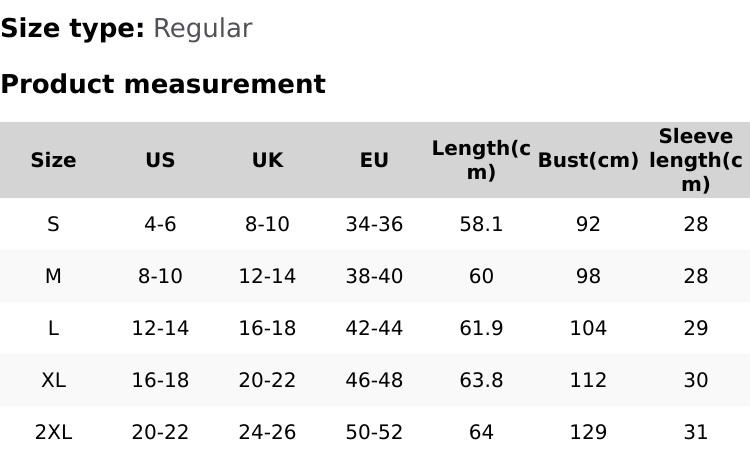Image resolution: width=750 pixels, height=458 pixels.
Task: Select the S size row label
Action: [x=53, y=224]
